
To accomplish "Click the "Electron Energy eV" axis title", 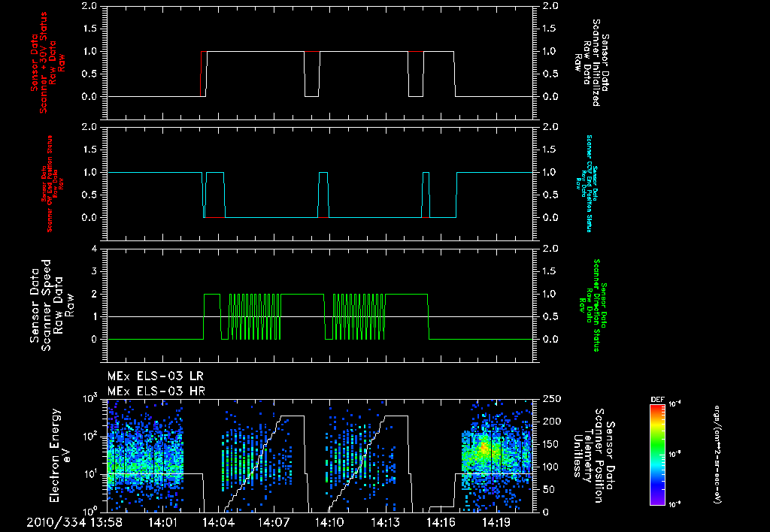I will click(60, 455).
